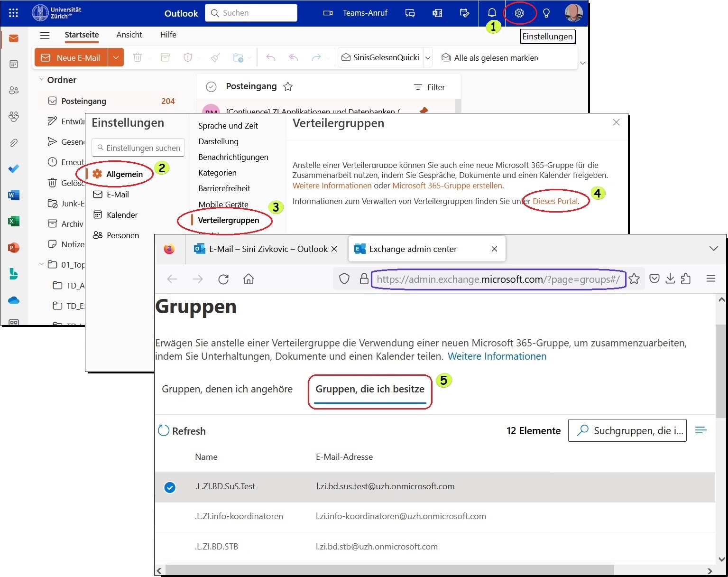Expand the Neue E-Mail dropdown arrow
This screenshot has width=728, height=577.
coord(116,57)
